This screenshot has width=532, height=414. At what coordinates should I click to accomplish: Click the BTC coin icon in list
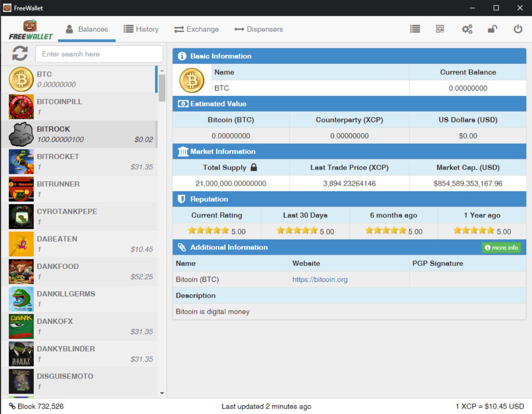click(x=21, y=79)
